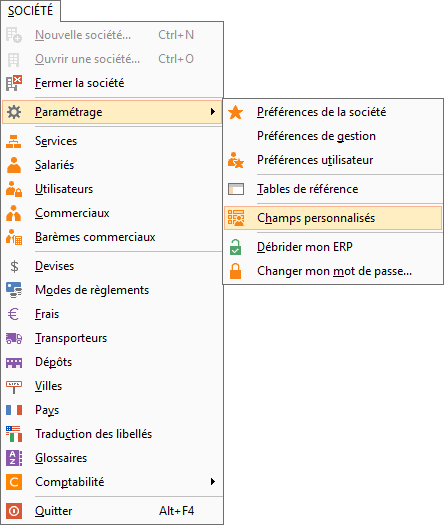Screen dimensions: 444x525
Task: Click the Salariés person icon
Action: pyautogui.click(x=14, y=165)
